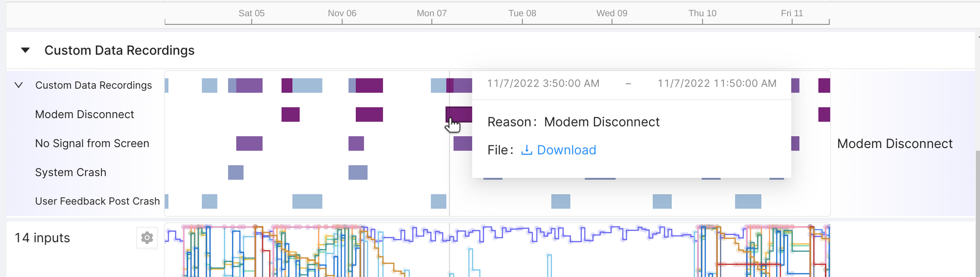The image size is (980, 277).
Task: Select the System Crash row label
Action: 71,172
